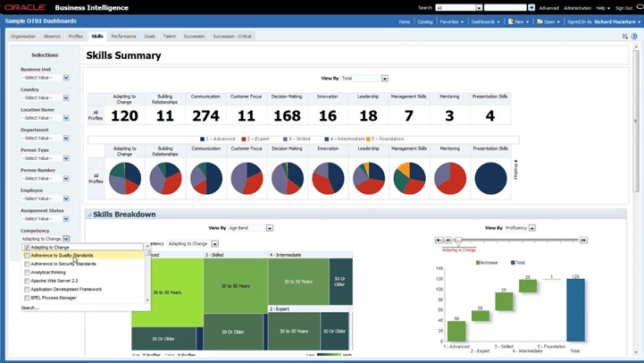
Task: Click the Communication pie chart
Action: 206,179
